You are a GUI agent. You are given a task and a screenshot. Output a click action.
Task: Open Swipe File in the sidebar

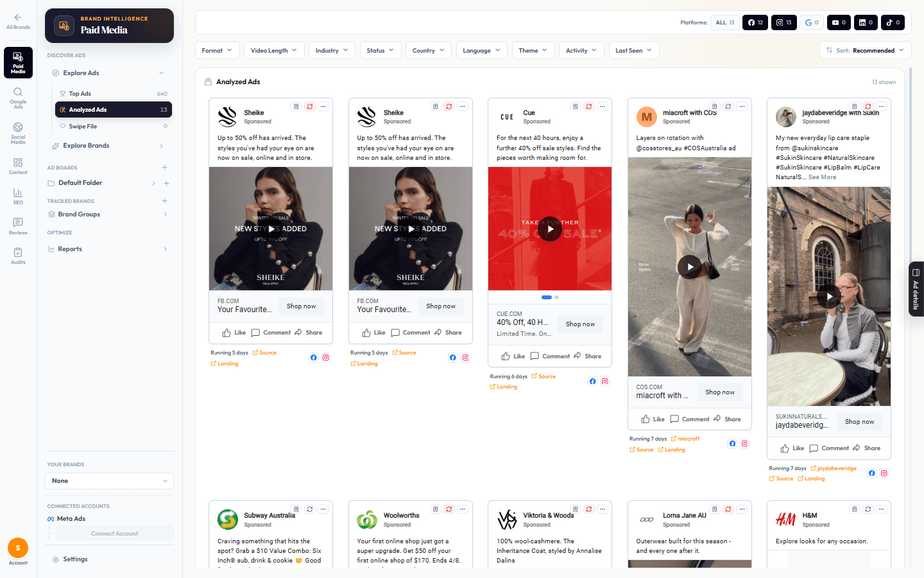114,127
